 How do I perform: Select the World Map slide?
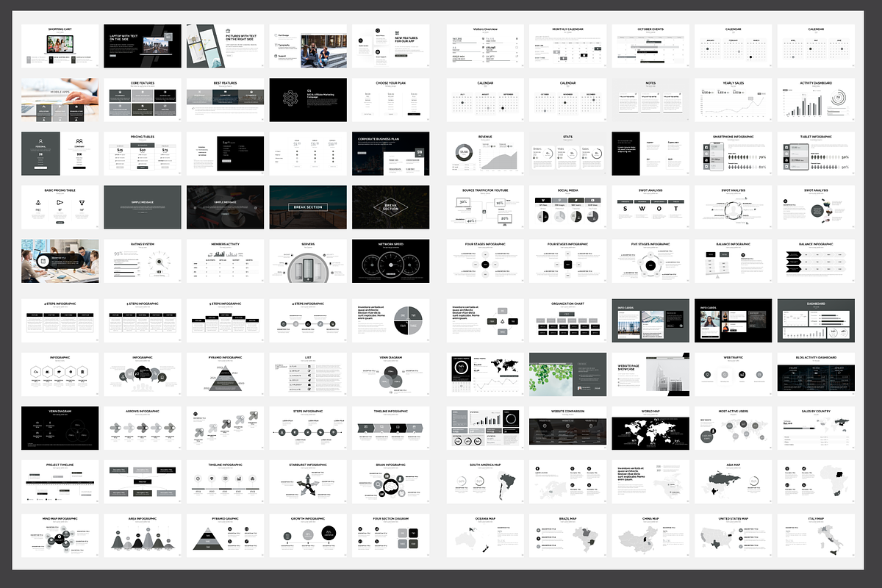tap(650, 429)
